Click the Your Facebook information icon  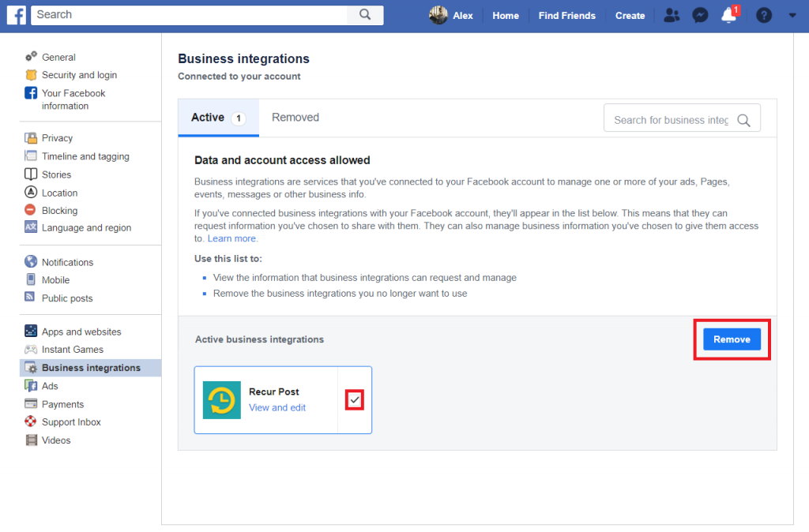tap(31, 93)
